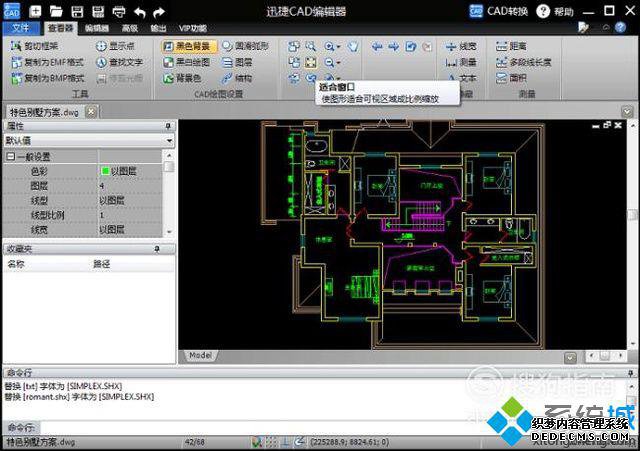
Task: Open the zoom-in dropdown arrow
Action: tap(338, 47)
